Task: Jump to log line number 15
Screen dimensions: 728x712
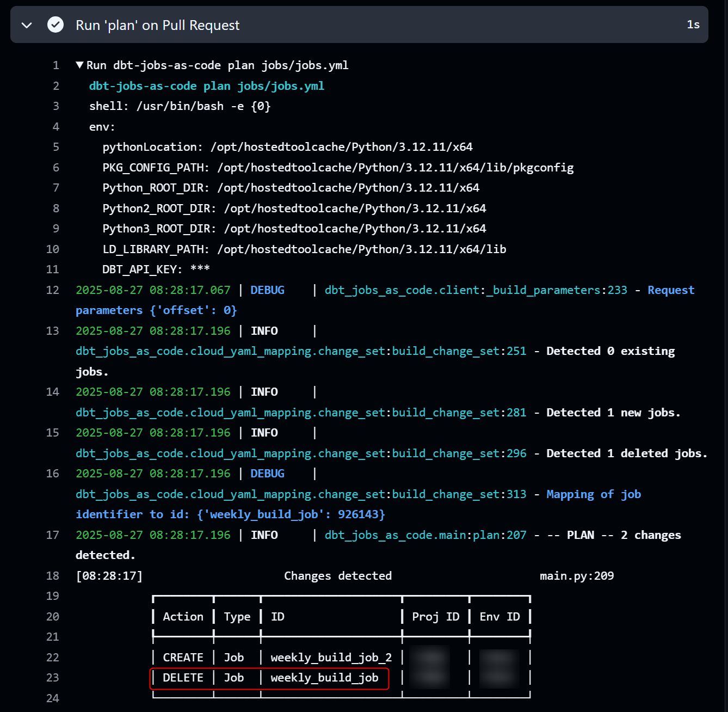Action: pyautogui.click(x=53, y=433)
